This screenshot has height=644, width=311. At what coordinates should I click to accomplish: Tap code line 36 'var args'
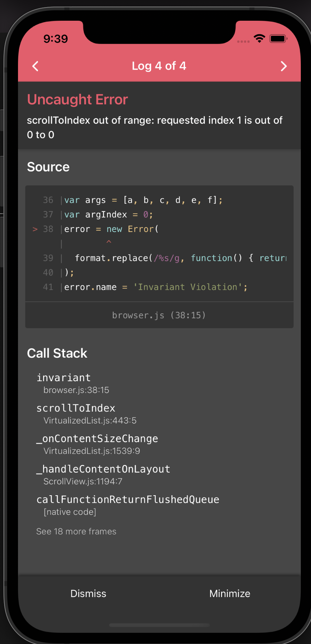click(x=143, y=200)
